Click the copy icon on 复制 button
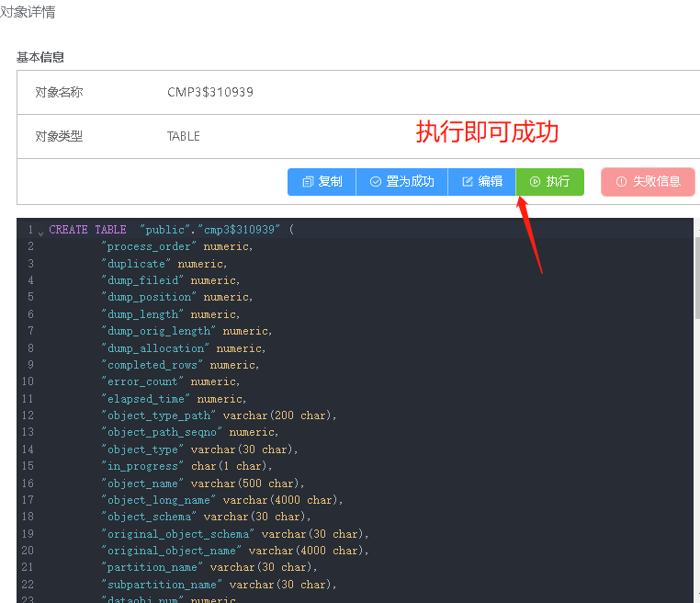Screen dimensions: 700x603 (x=308, y=182)
